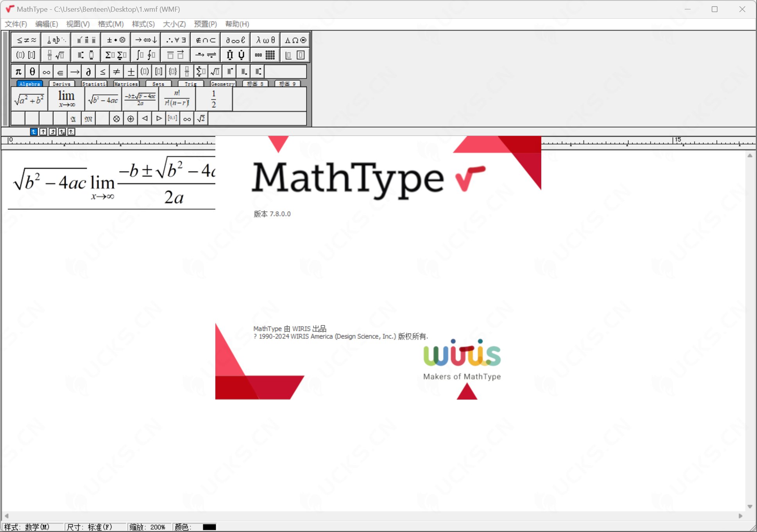Open the miscellaneous symbols palette (∂∞ℓ)
This screenshot has width=757, height=532.
[x=236, y=40]
